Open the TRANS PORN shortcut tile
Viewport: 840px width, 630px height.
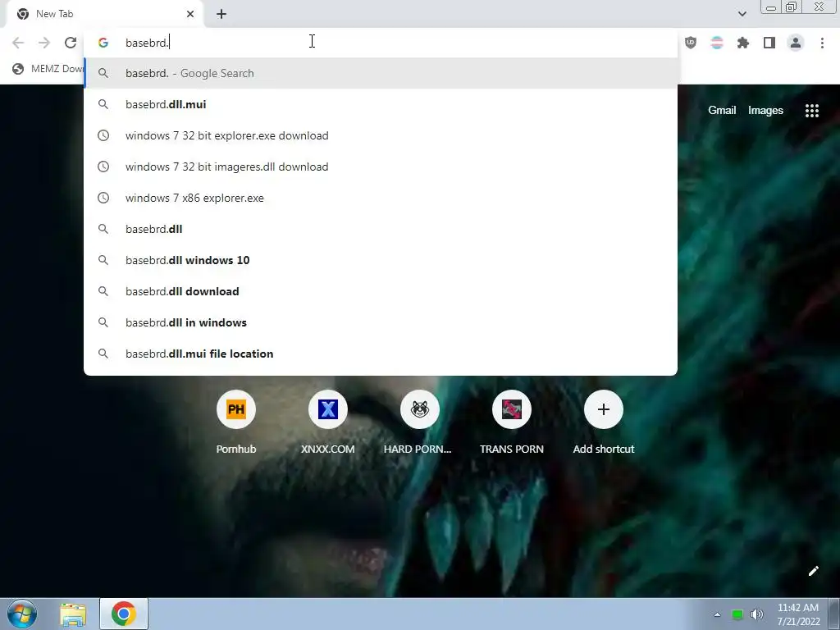[x=512, y=424]
